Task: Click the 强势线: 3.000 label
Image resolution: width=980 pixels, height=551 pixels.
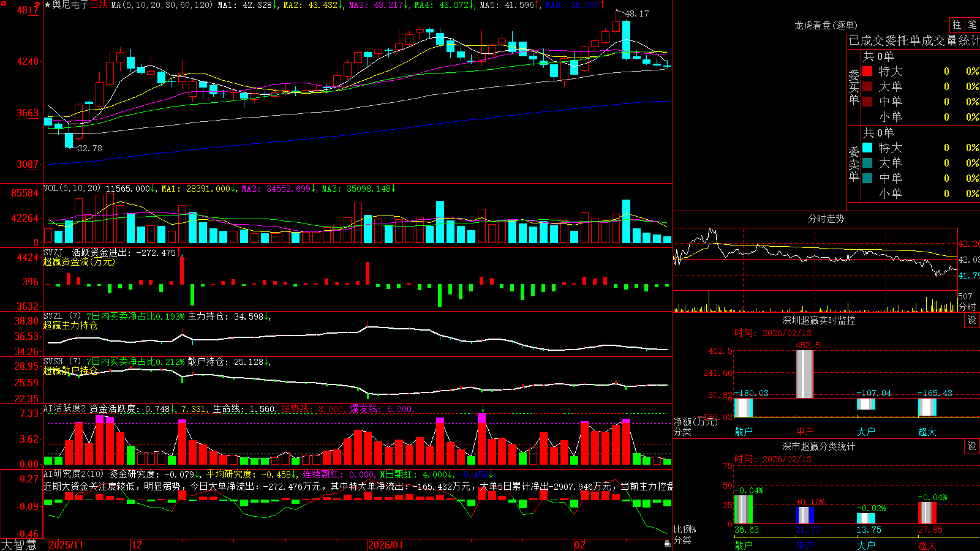Action: [x=314, y=408]
